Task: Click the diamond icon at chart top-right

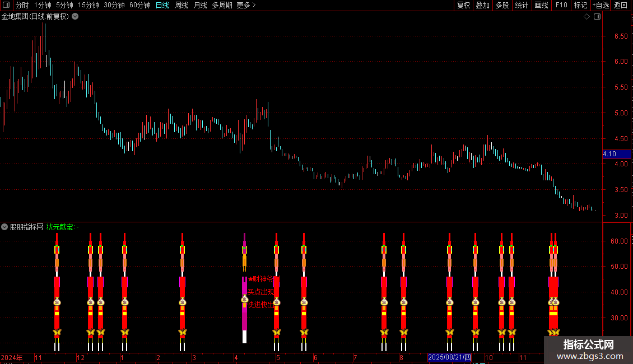Action: click(x=587, y=17)
